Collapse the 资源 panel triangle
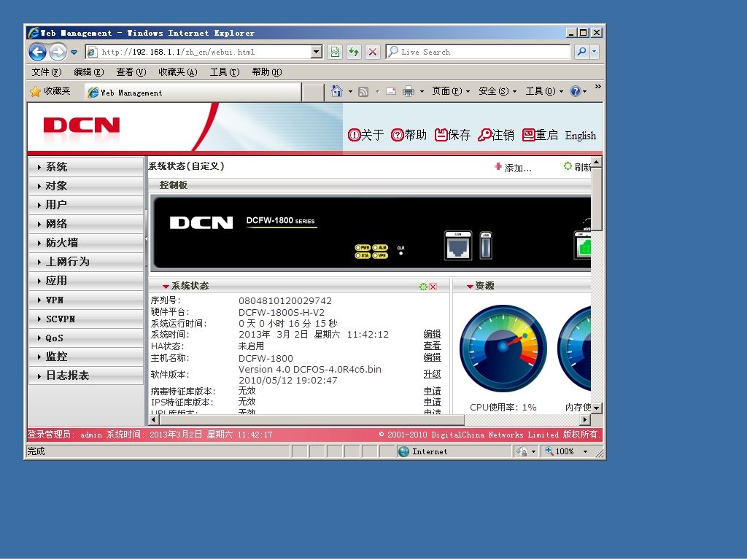747x560 pixels. pyautogui.click(x=470, y=286)
